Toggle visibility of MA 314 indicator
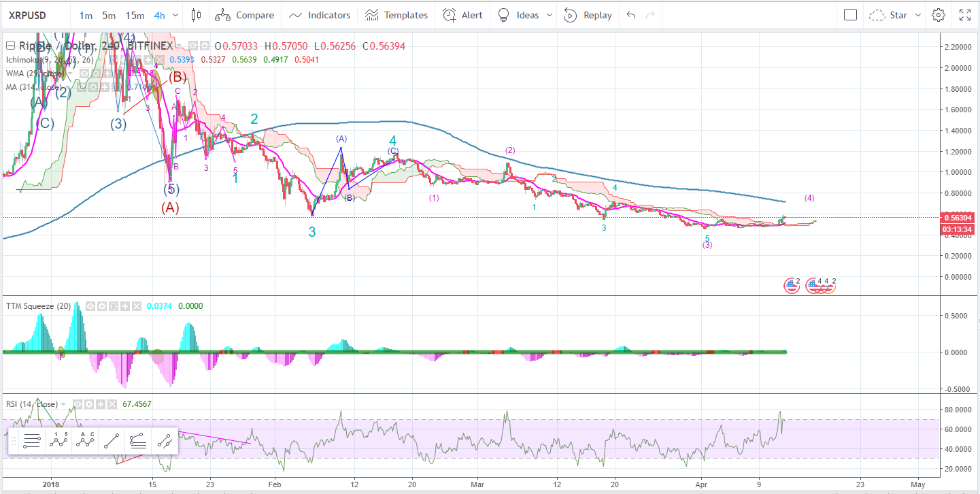 pos(81,86)
